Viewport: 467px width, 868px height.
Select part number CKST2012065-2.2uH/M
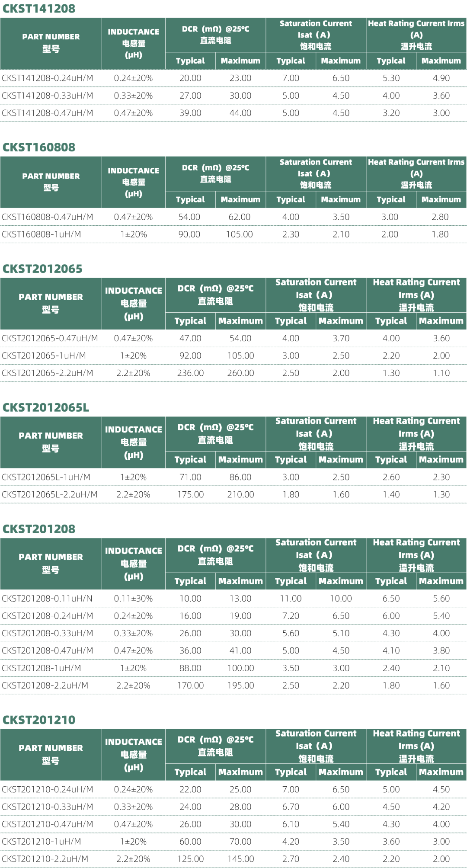coord(48,373)
